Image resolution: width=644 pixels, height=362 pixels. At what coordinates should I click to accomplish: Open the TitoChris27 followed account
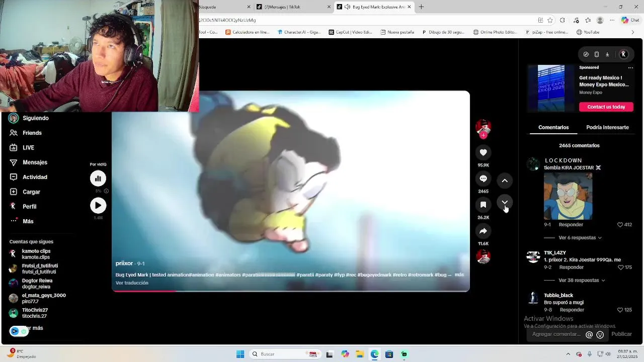coord(29,313)
